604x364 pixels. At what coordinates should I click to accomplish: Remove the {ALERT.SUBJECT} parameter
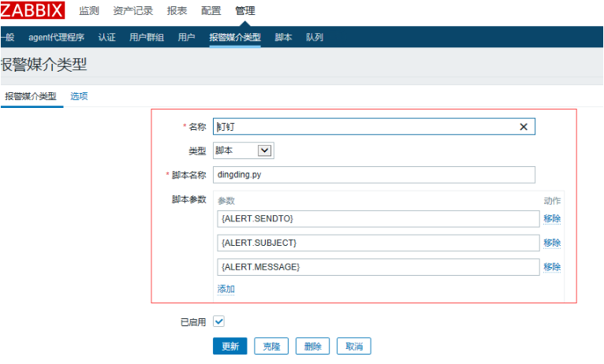tap(552, 243)
